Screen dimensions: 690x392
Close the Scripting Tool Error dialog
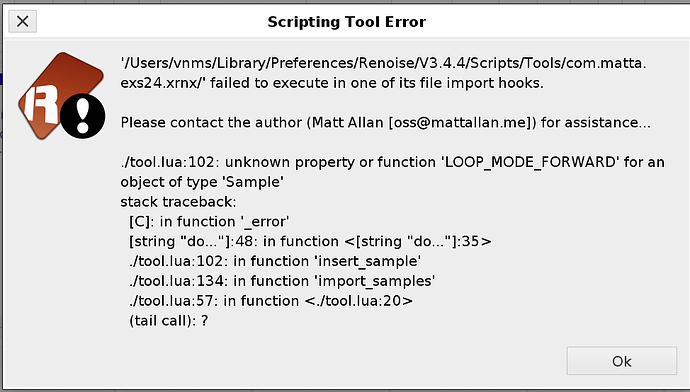22,21
